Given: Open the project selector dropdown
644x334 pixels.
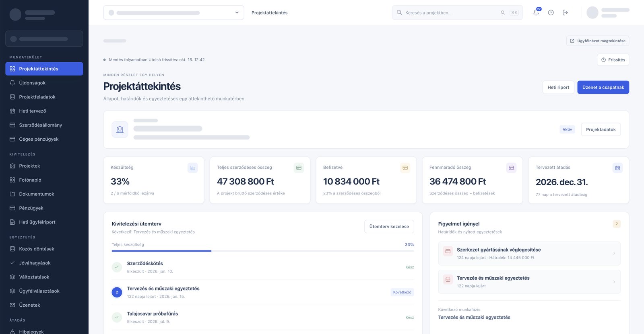Looking at the screenshot, I should 174,12.
